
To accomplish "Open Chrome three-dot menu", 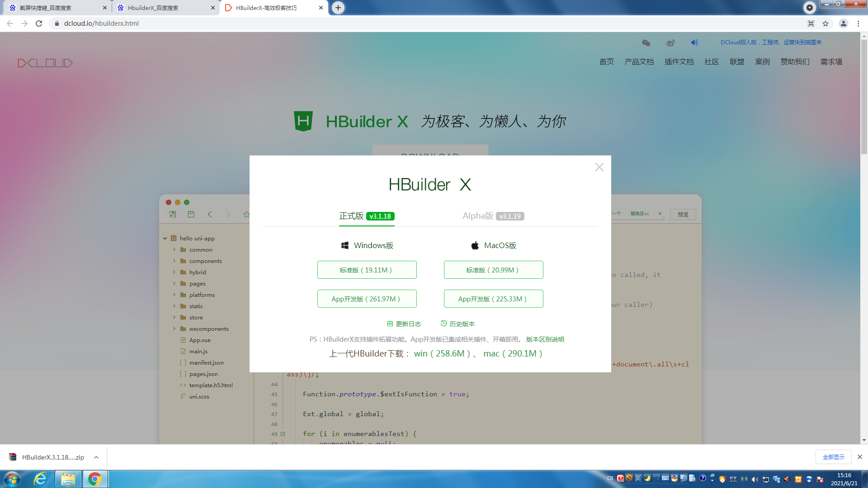I will coord(858,23).
